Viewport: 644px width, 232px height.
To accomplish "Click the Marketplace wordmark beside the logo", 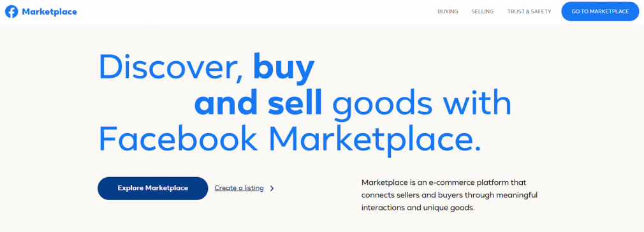I will click(x=49, y=12).
